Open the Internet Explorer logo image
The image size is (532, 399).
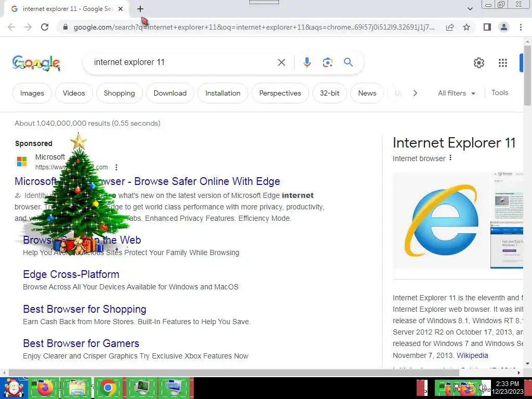(441, 220)
